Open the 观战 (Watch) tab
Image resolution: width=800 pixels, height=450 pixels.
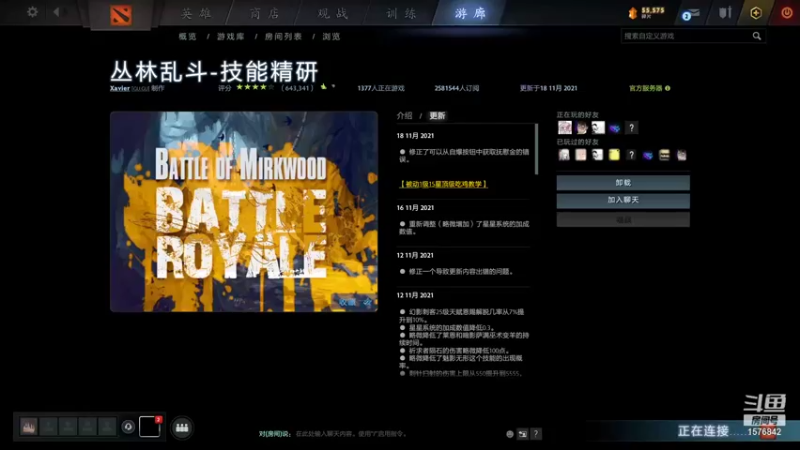[333, 13]
